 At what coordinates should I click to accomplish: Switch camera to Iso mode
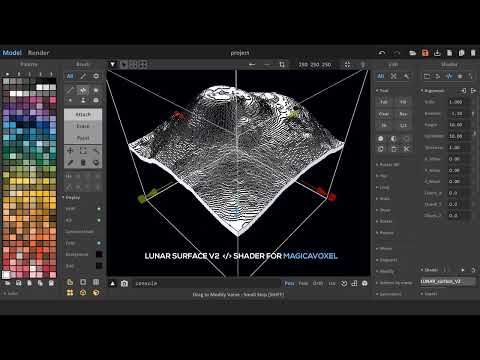(x=332, y=283)
